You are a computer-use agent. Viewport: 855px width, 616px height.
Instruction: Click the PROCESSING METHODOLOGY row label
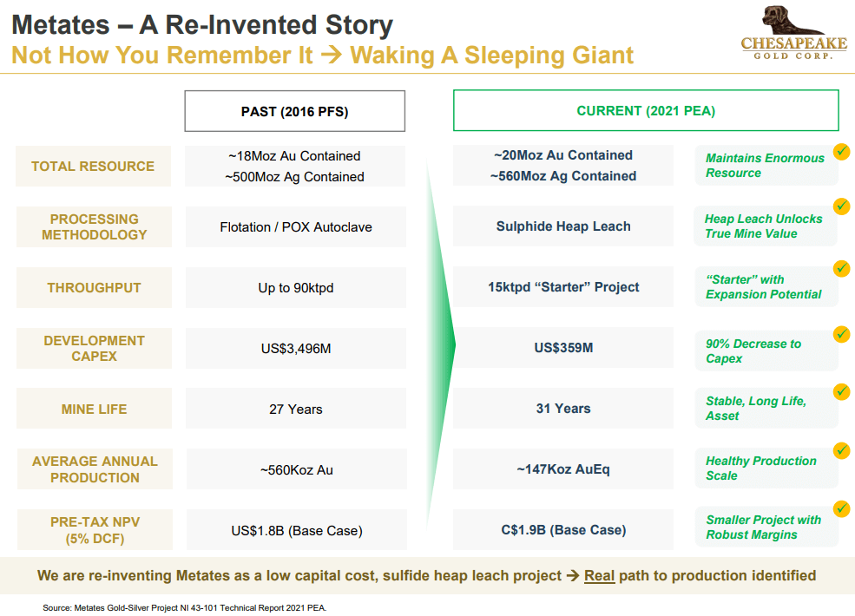tap(94, 226)
